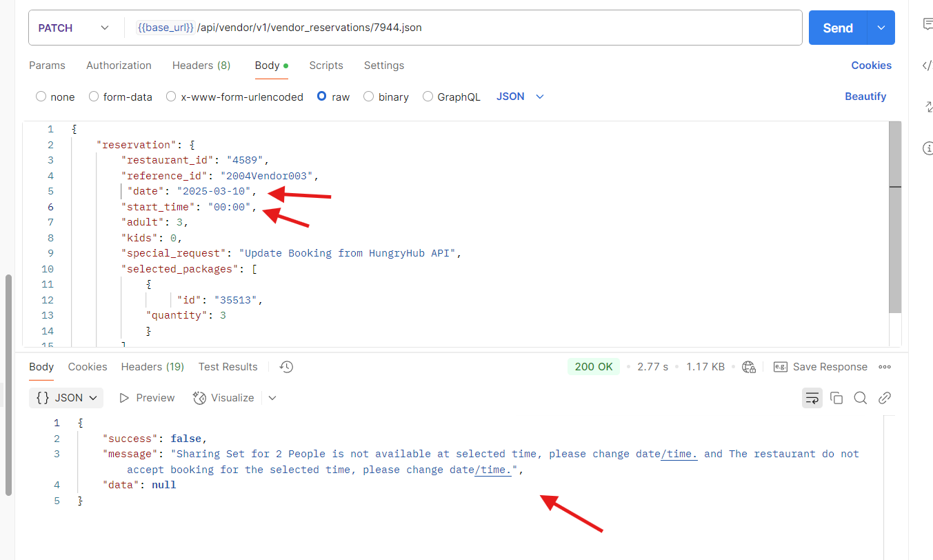The width and height of the screenshot is (933, 560).
Task: Open the Test Results tab
Action: (228, 367)
